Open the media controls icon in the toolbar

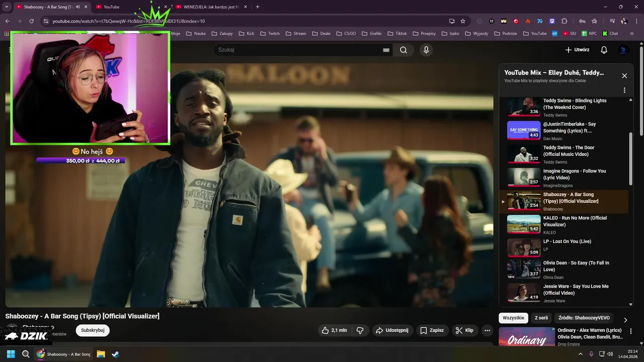click(612, 21)
